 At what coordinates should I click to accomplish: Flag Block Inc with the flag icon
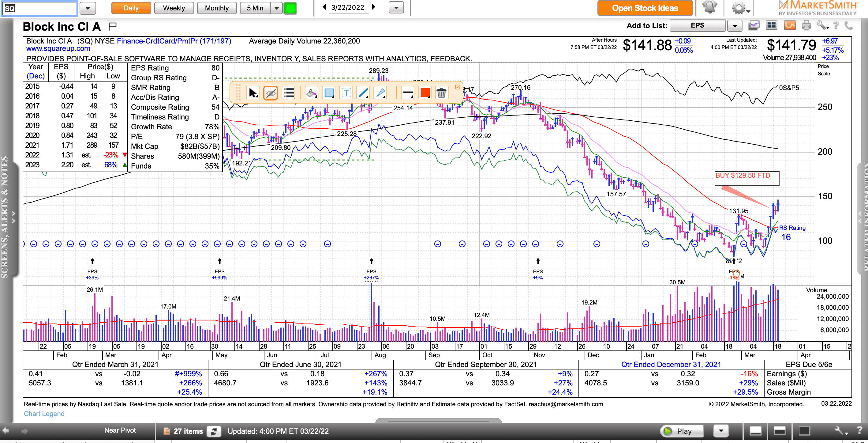[113, 26]
